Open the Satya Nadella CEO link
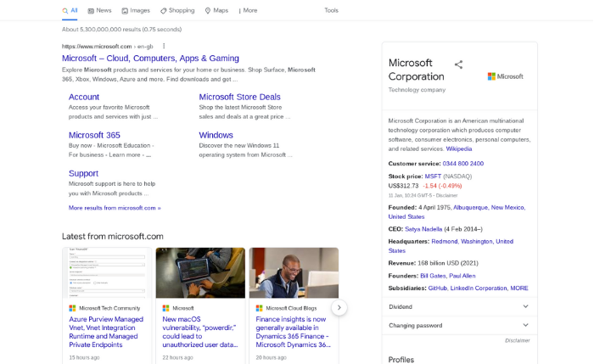Viewport: 594px width, 364px height. [423, 229]
